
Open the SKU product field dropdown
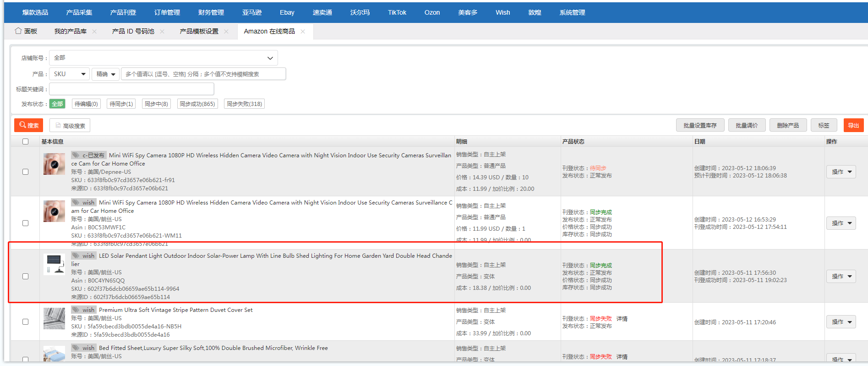click(x=70, y=74)
